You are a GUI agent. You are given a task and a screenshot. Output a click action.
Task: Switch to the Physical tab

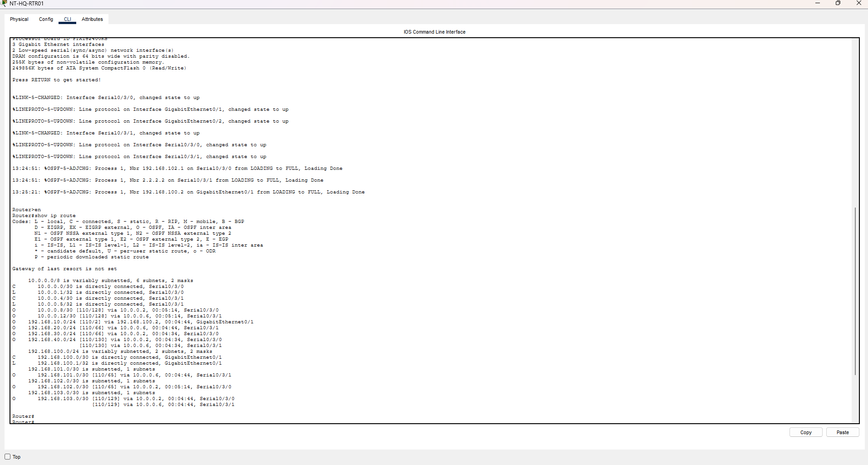(x=19, y=19)
